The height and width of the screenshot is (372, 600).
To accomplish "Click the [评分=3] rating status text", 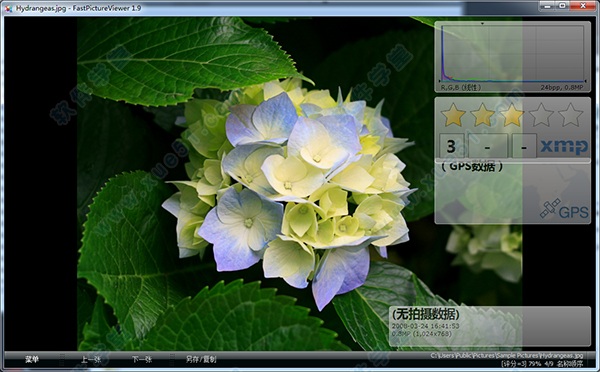I will pyautogui.click(x=514, y=363).
